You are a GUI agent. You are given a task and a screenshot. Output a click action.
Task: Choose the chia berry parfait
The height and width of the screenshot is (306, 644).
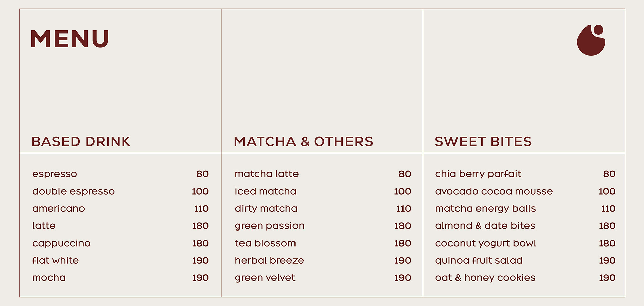point(478,174)
